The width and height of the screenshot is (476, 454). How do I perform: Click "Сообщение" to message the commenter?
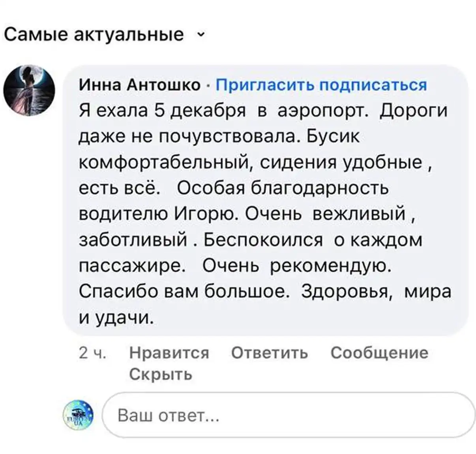[379, 352]
